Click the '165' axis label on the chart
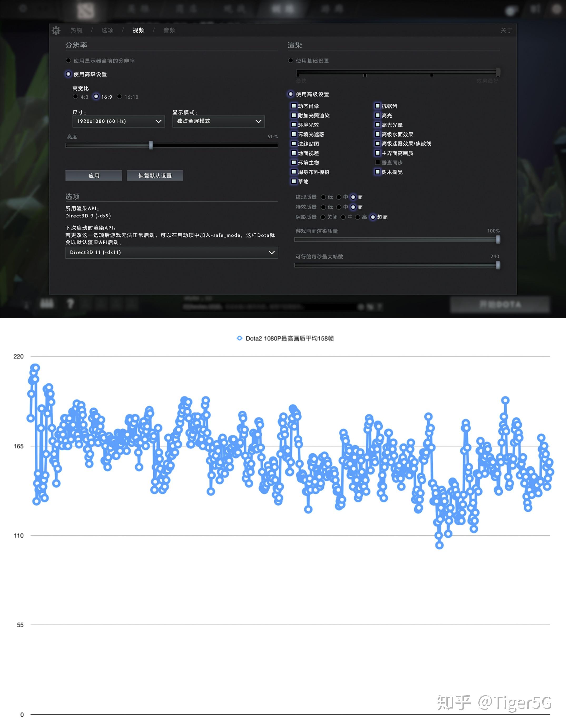The height and width of the screenshot is (728, 566). coord(19,446)
